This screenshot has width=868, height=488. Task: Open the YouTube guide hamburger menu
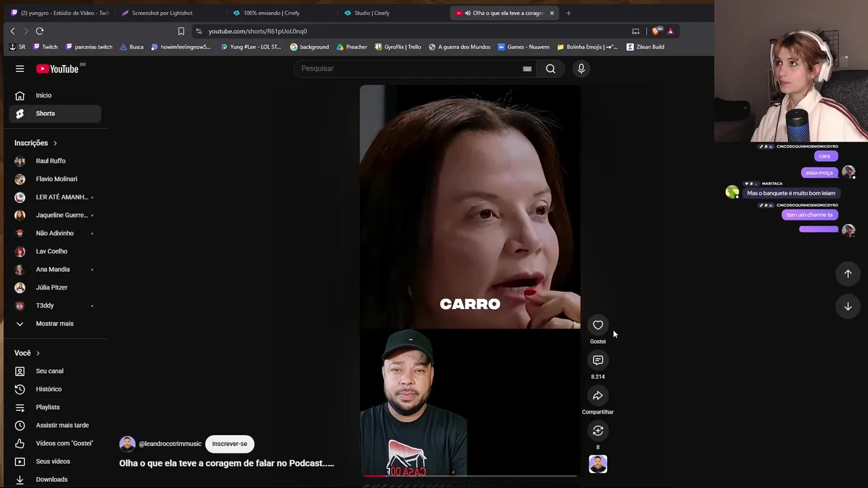pos(20,68)
